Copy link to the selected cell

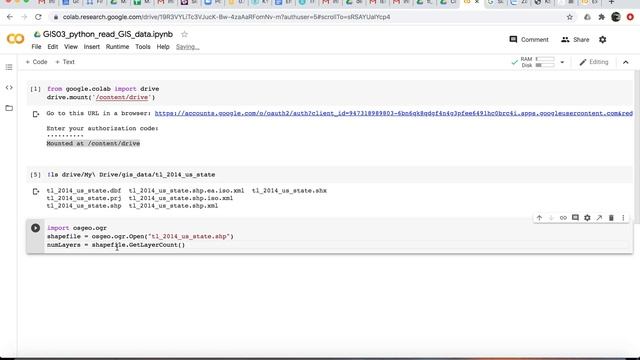click(x=563, y=218)
